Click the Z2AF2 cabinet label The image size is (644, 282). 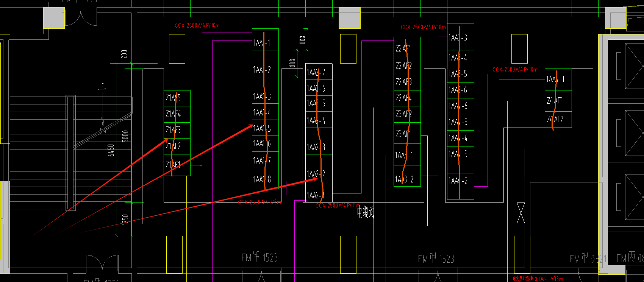403,66
